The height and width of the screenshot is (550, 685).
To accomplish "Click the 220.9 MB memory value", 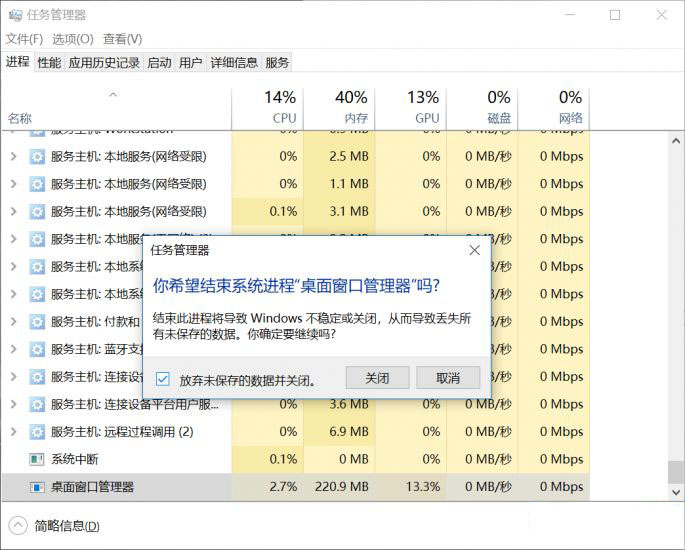I will point(342,487).
